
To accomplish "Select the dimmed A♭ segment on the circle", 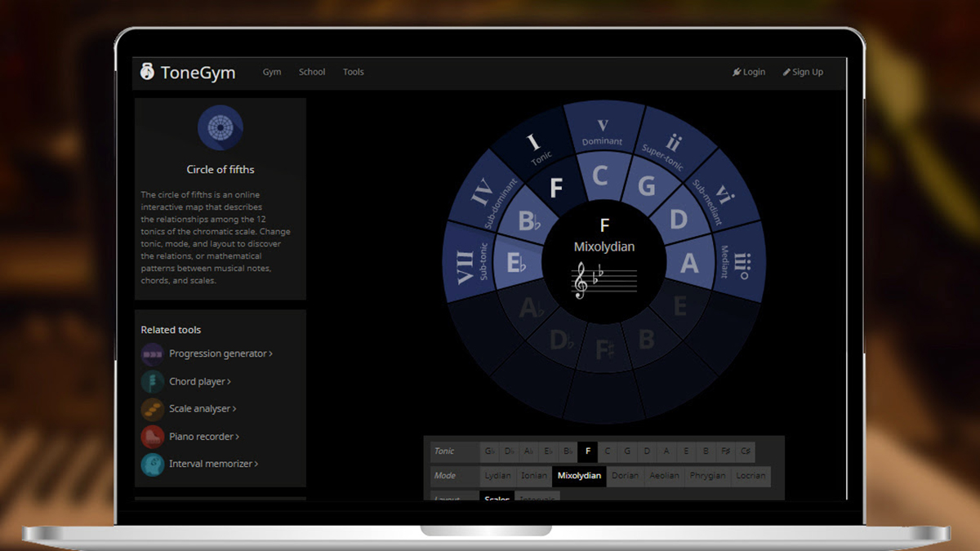I will click(x=530, y=307).
